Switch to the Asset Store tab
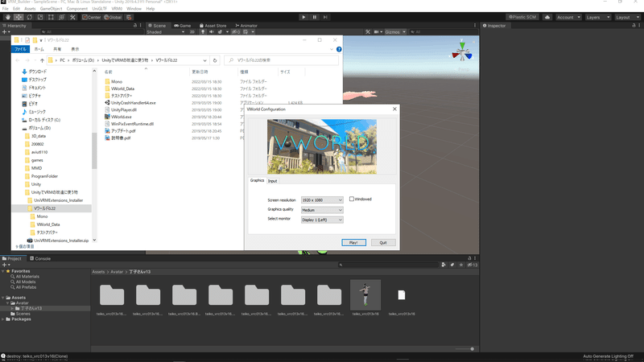Screen dimensions: 644x362 point(213,26)
